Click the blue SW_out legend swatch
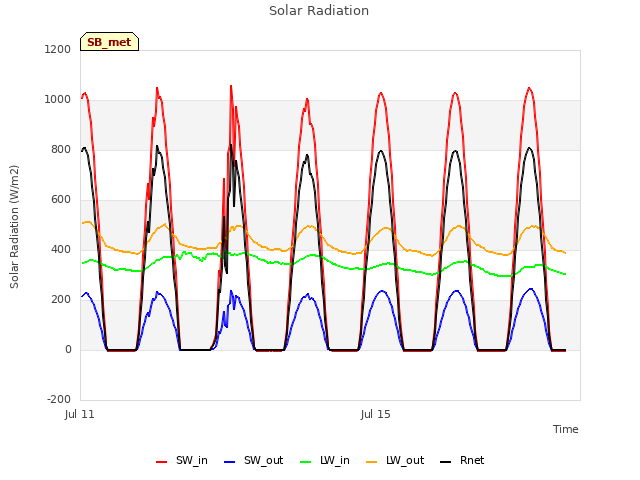Screen dimensions: 640x480 coord(230,462)
